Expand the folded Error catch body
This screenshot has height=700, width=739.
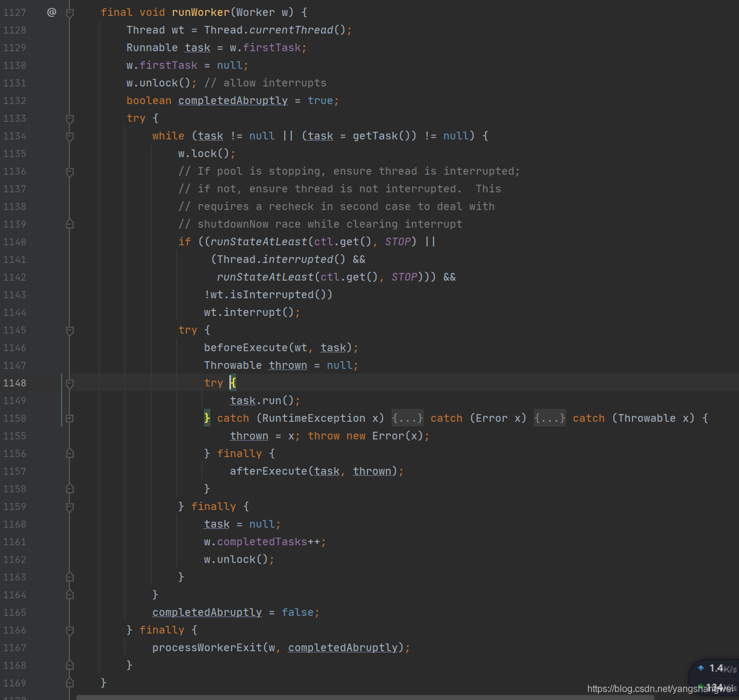coord(550,418)
